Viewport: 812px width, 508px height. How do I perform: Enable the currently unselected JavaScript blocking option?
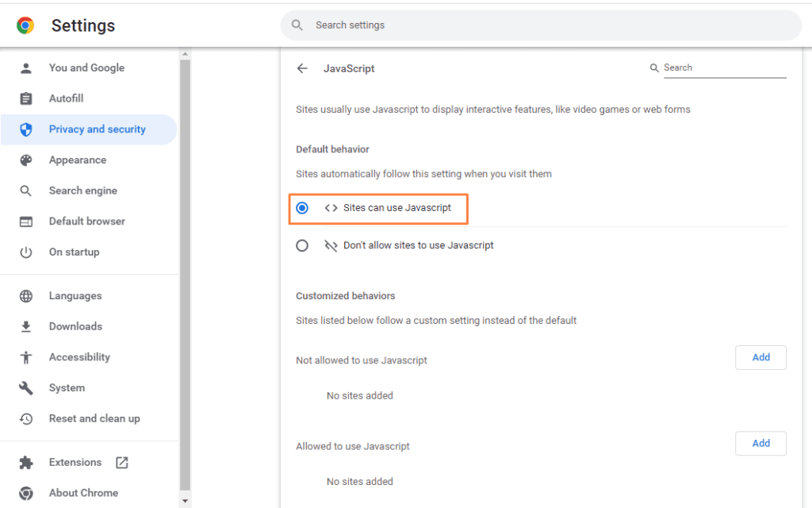point(302,245)
